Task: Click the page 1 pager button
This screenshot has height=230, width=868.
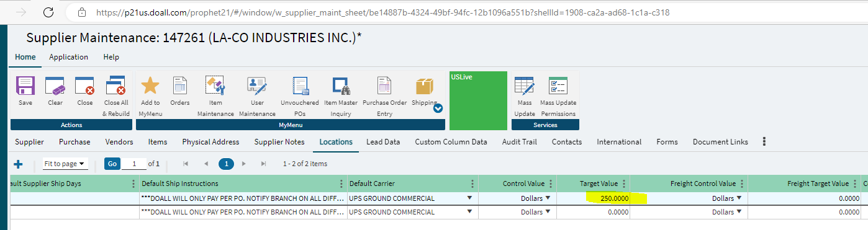Action: point(227,164)
